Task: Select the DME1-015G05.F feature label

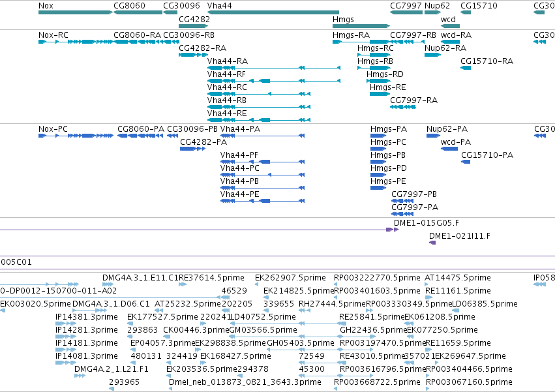Action: [427, 223]
